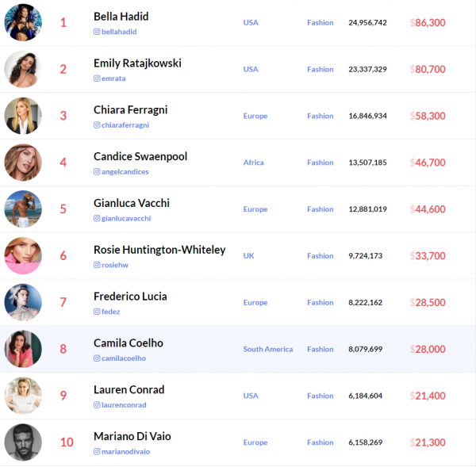Click Instagram icon beside bellahadid handle

[97, 32]
